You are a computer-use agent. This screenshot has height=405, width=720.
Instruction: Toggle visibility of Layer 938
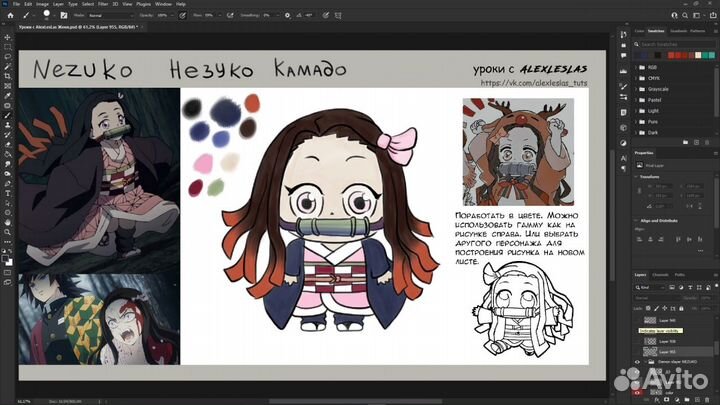pos(637,341)
